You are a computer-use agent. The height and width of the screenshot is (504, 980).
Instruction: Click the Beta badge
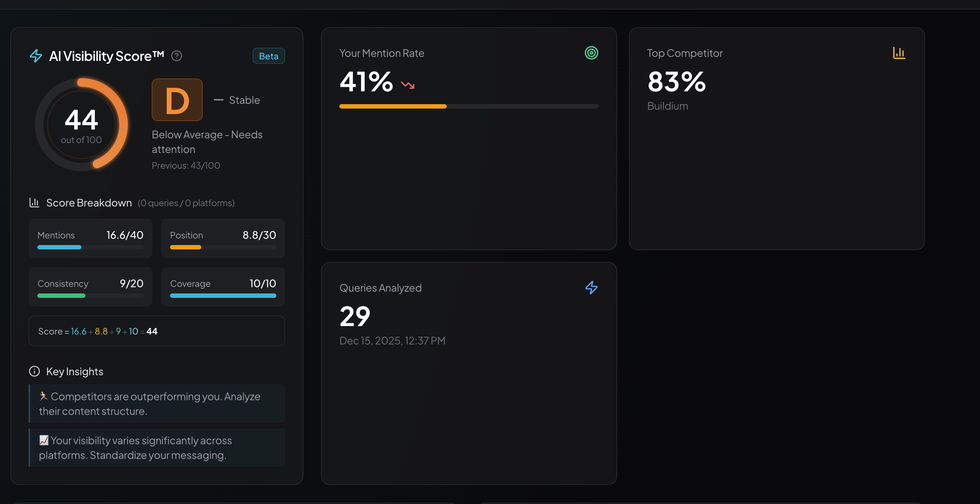click(269, 56)
